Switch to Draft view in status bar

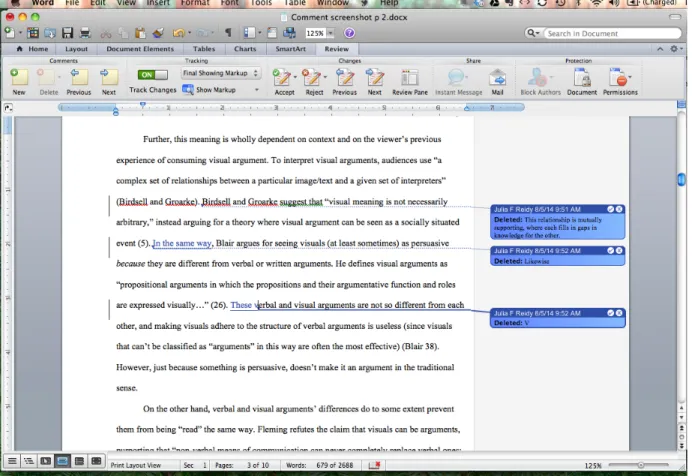point(12,461)
